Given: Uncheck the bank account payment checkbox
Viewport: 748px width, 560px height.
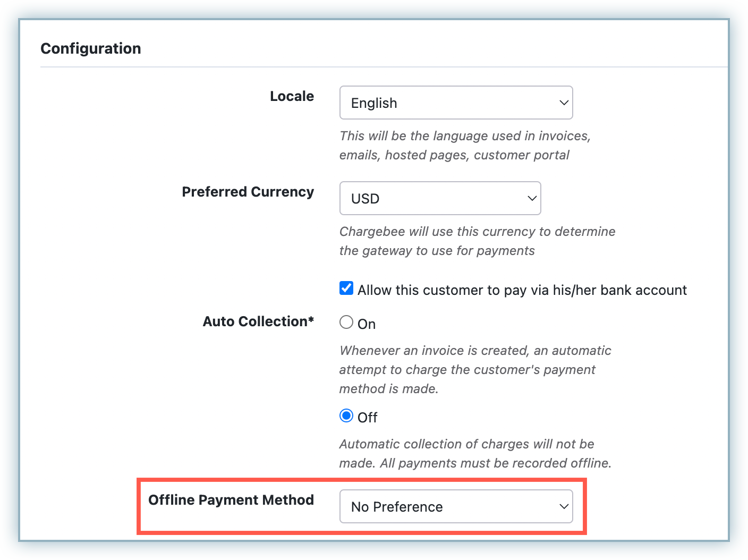Looking at the screenshot, I should click(x=346, y=289).
